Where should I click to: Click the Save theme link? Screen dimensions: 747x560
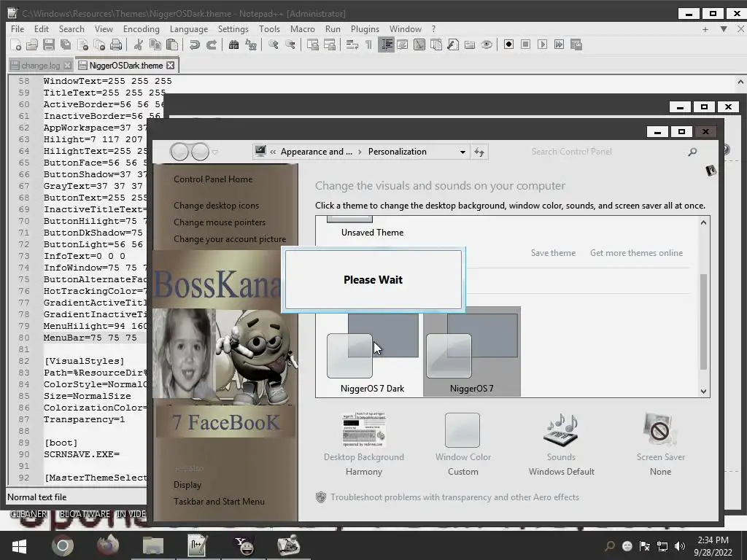tap(553, 253)
